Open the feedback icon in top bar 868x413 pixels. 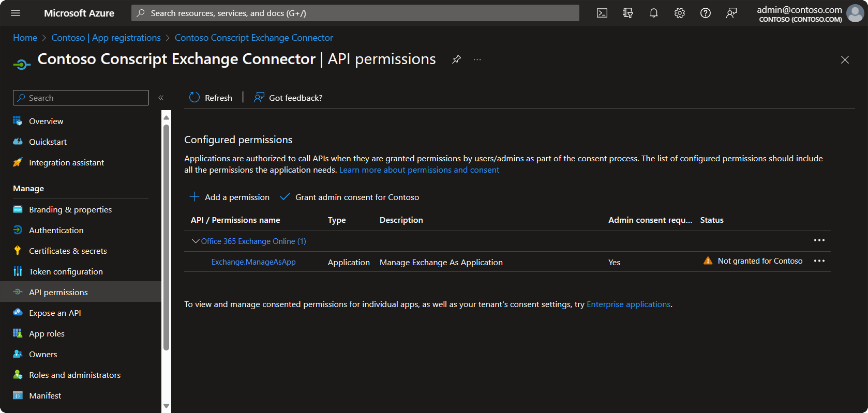pos(731,13)
